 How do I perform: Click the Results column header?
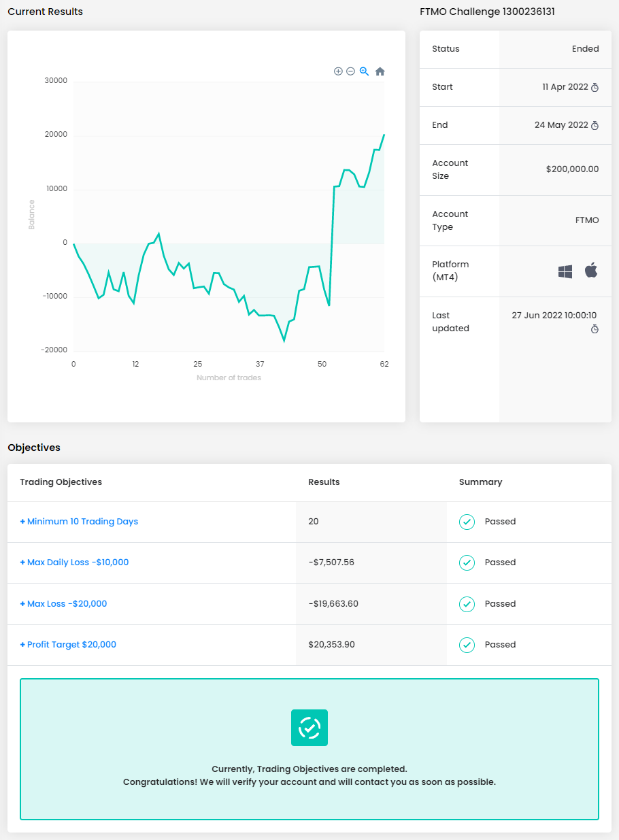(x=324, y=482)
